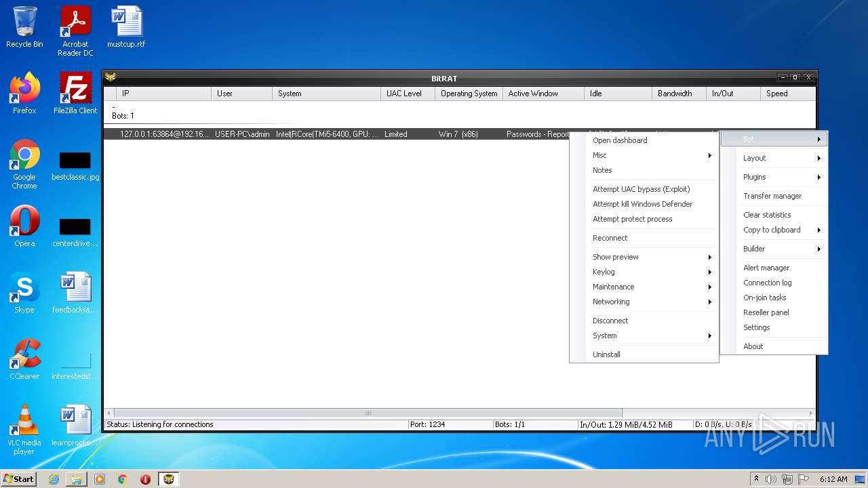
Task: Click the BitRAT title bar logo icon
Action: pos(111,77)
